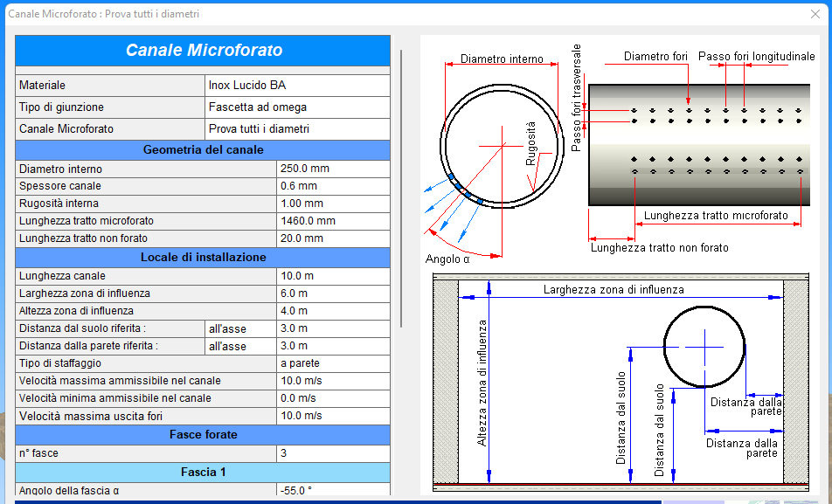
Task: Click the 'a parete' staffaggio value
Action: (333, 363)
